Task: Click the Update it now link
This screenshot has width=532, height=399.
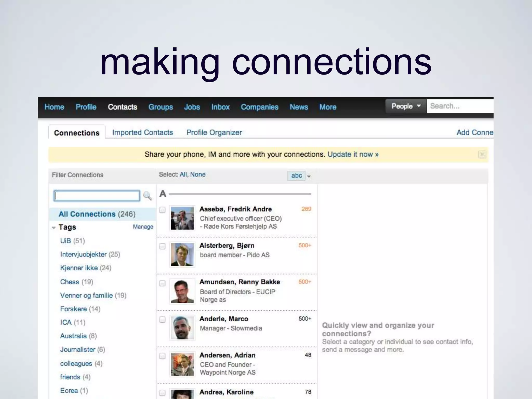Action: (353, 154)
